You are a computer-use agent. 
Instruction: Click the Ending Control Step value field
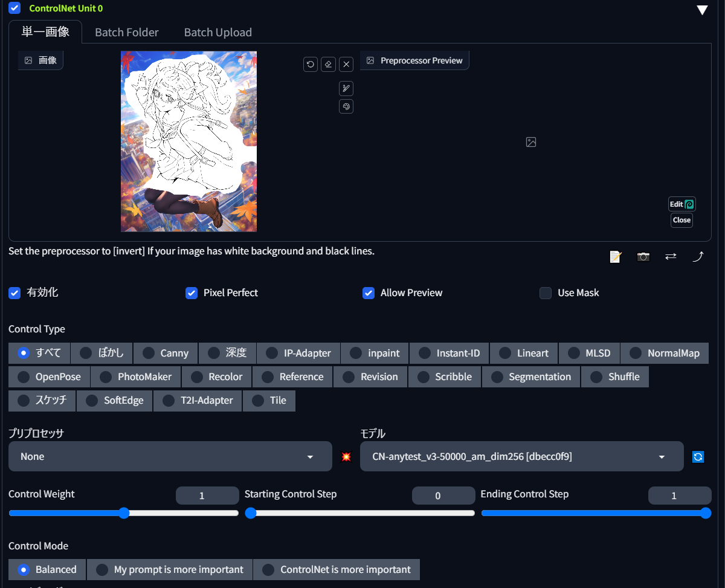tap(680, 496)
